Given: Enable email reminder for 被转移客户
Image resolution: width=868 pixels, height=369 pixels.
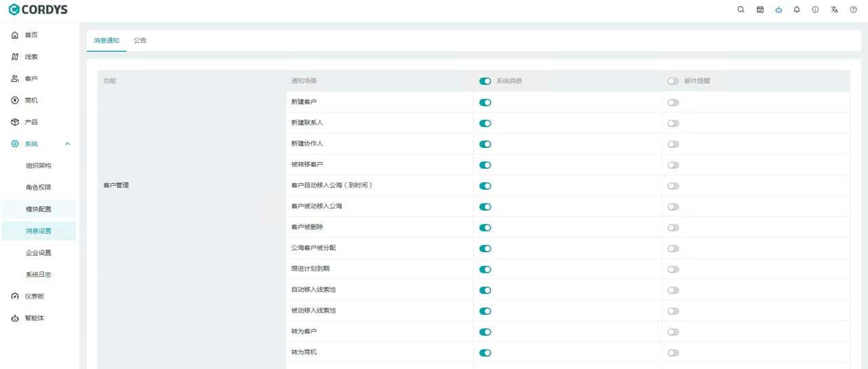Looking at the screenshot, I should [673, 165].
